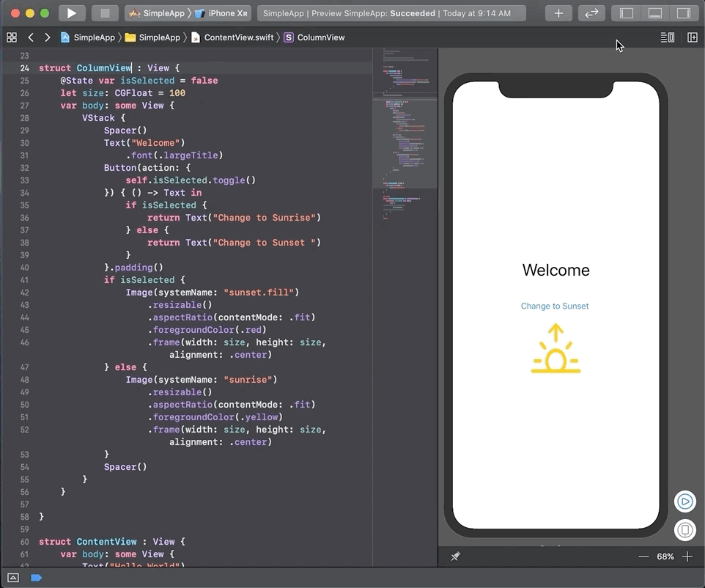Image resolution: width=705 pixels, height=588 pixels.
Task: Click activity status Preview SimpleApp Succeeded
Action: (x=391, y=13)
